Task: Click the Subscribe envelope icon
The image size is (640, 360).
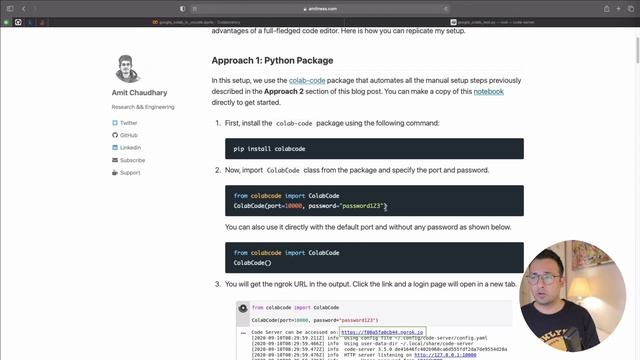Action: (x=115, y=160)
